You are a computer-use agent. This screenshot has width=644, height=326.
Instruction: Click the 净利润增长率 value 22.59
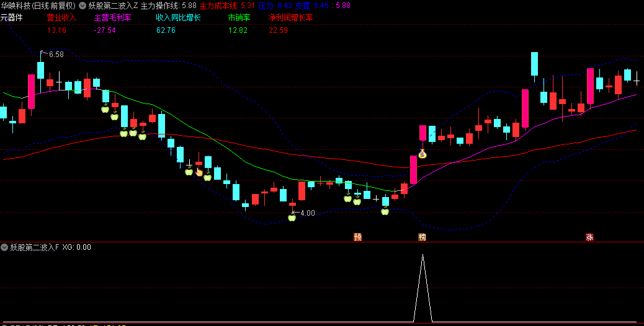click(x=278, y=30)
